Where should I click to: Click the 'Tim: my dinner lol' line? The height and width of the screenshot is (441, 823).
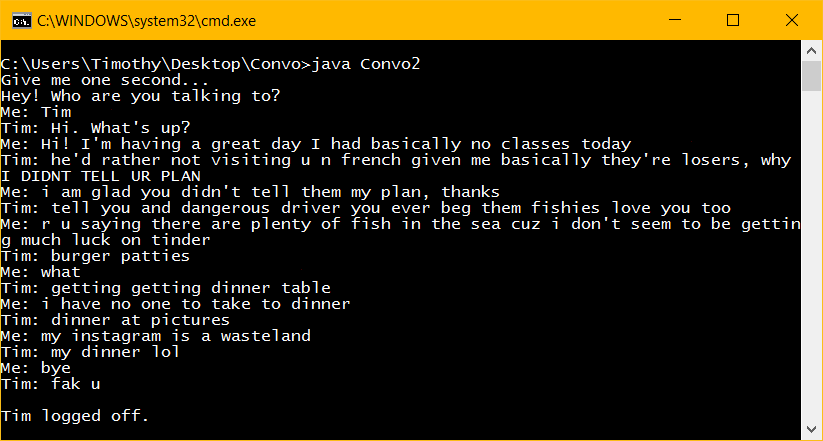pyautogui.click(x=90, y=352)
